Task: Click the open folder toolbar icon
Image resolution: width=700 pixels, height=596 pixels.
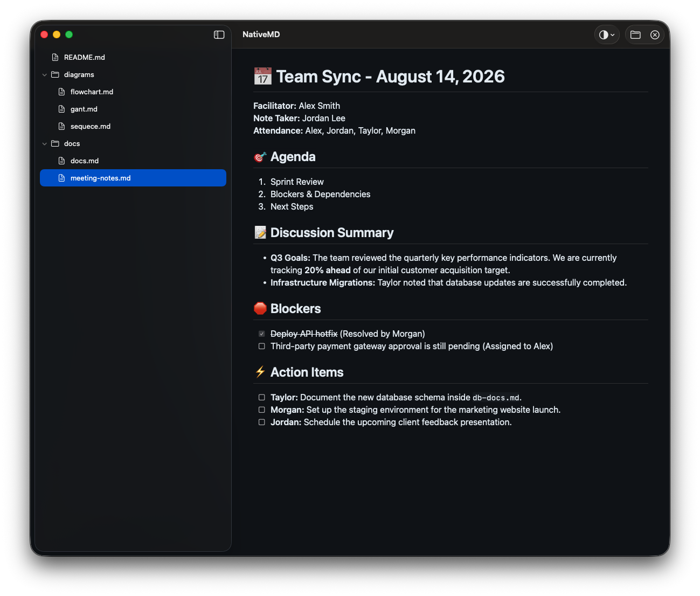Action: tap(635, 34)
